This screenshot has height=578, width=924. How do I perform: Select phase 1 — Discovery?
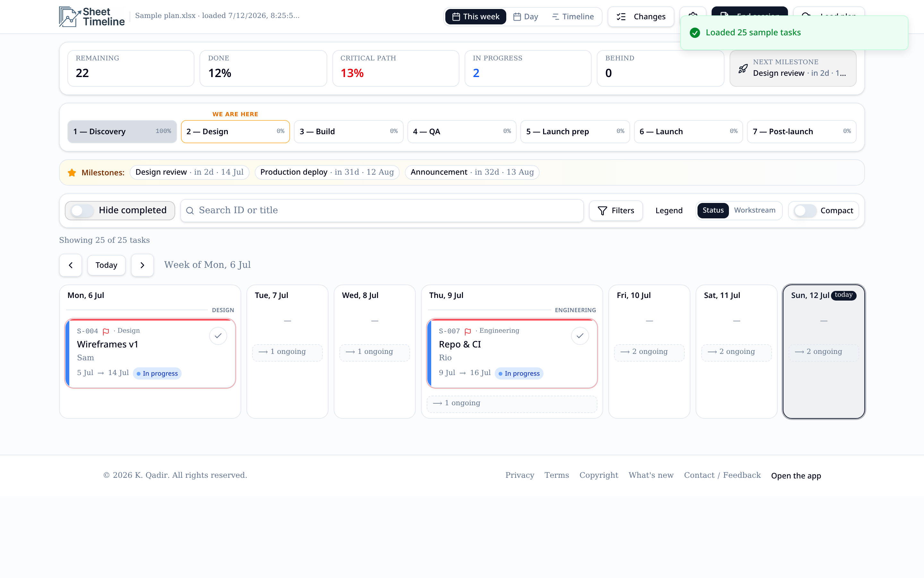tap(122, 132)
